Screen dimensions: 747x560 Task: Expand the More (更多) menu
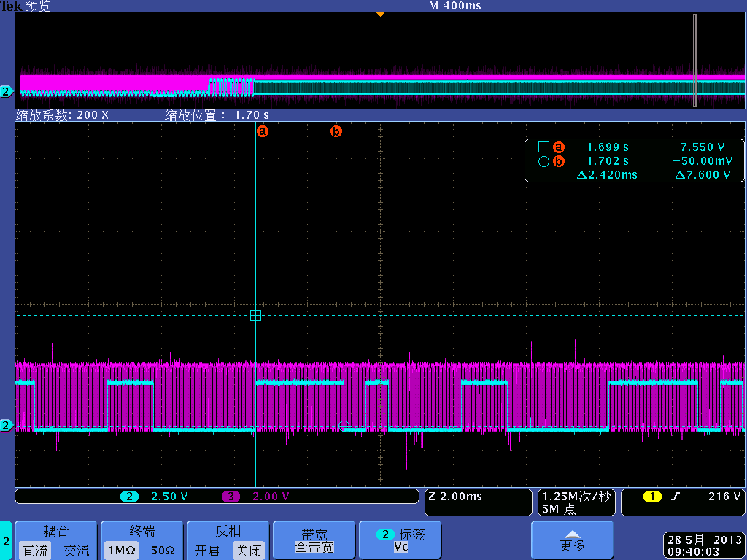572,540
